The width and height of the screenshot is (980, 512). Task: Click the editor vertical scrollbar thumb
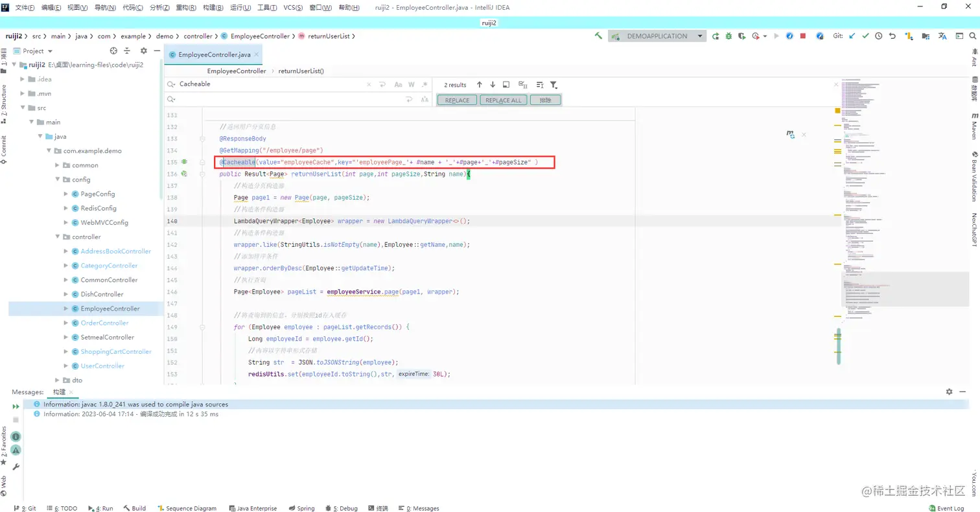(x=838, y=345)
